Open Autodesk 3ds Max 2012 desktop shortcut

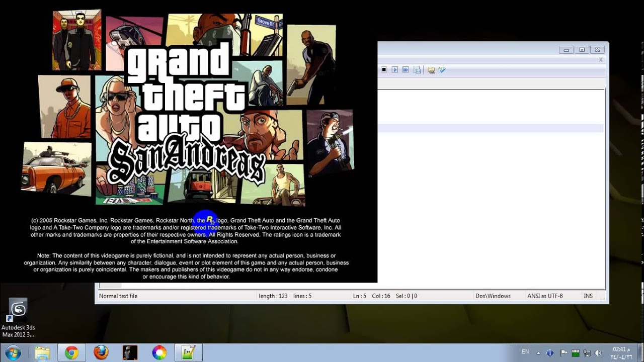(18, 318)
